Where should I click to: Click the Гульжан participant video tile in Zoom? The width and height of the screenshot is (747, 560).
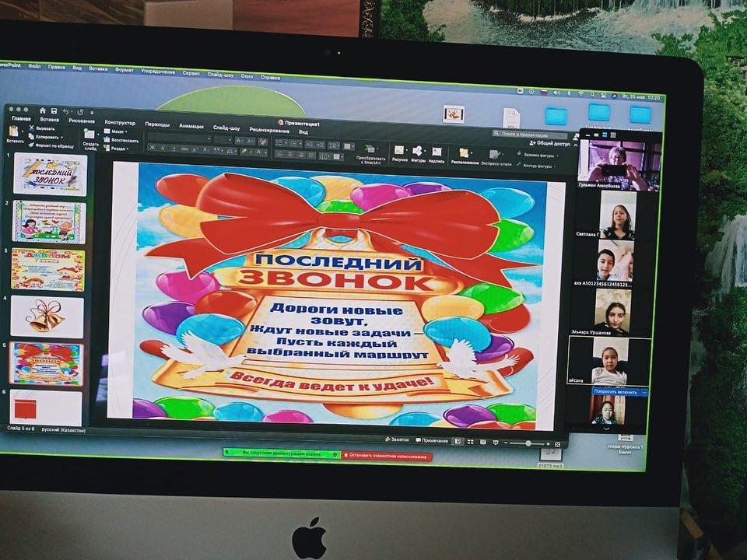point(619,166)
